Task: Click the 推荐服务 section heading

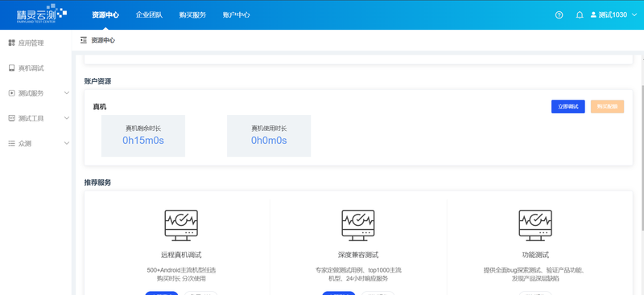Action: pyautogui.click(x=97, y=182)
